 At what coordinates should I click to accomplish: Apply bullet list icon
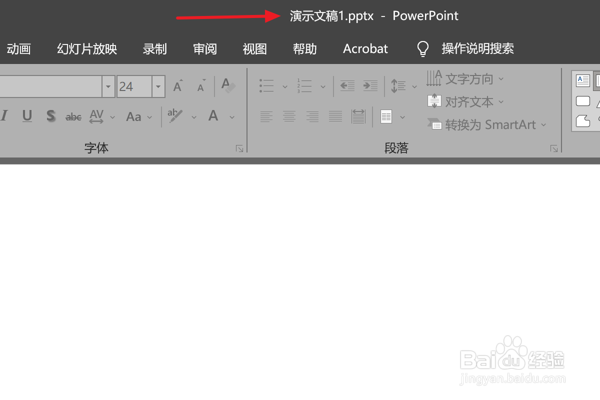point(266,86)
